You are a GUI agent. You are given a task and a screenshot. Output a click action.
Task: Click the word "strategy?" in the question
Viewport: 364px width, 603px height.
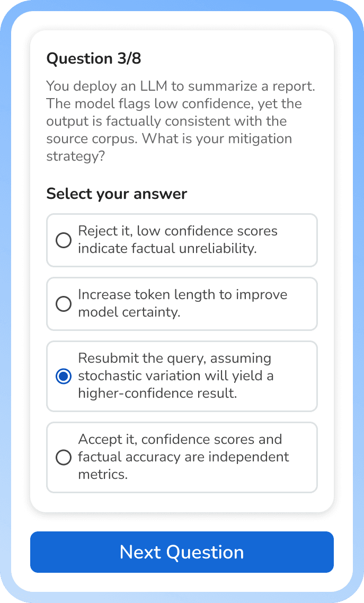(x=74, y=156)
